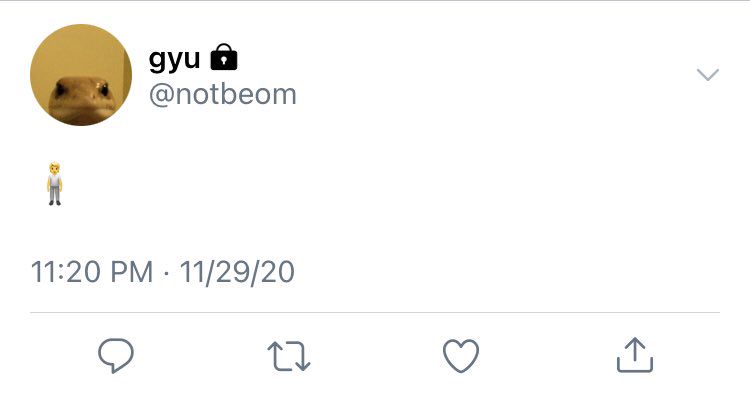Retweet this post using the arrows icon
The image size is (750, 396).
coord(289,356)
